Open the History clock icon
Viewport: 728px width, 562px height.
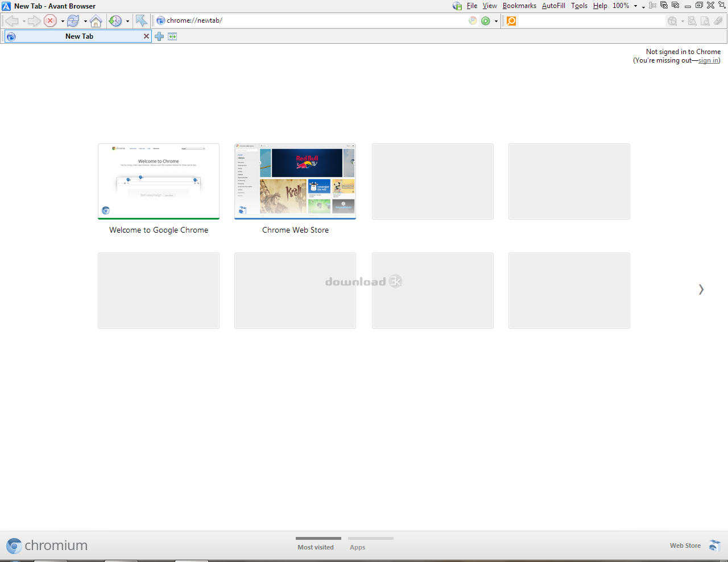click(x=115, y=21)
